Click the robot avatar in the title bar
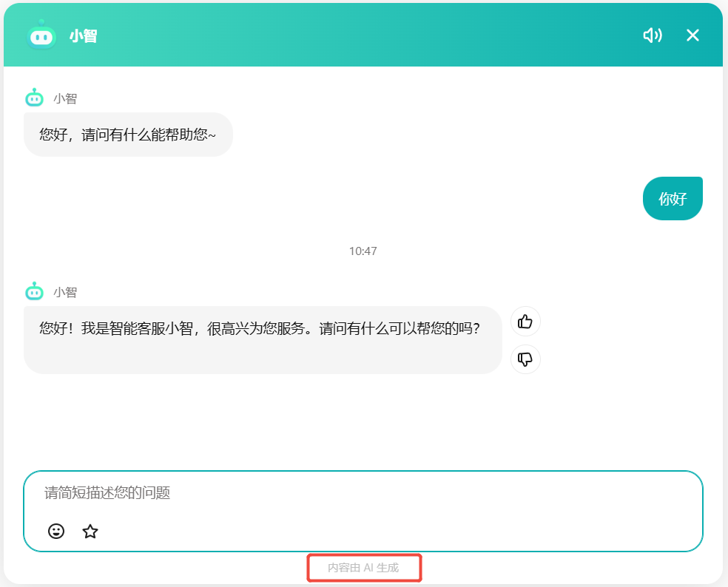The image size is (728, 587). tap(41, 35)
